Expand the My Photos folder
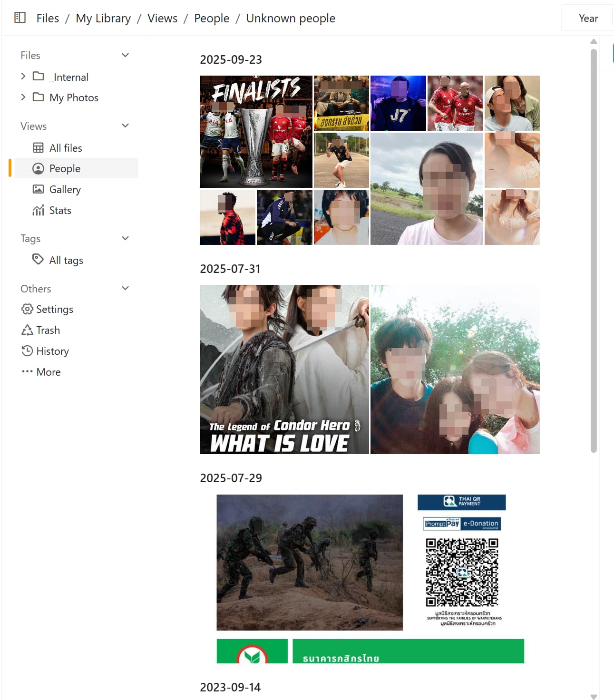614x700 pixels. point(23,97)
